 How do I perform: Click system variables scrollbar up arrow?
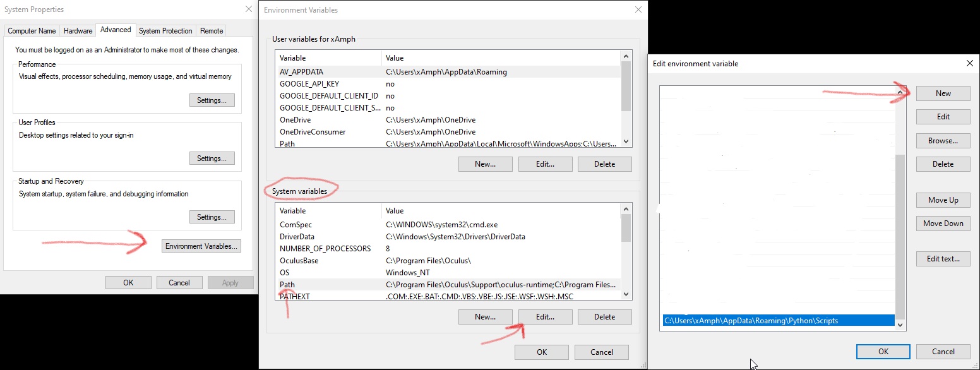click(x=626, y=209)
